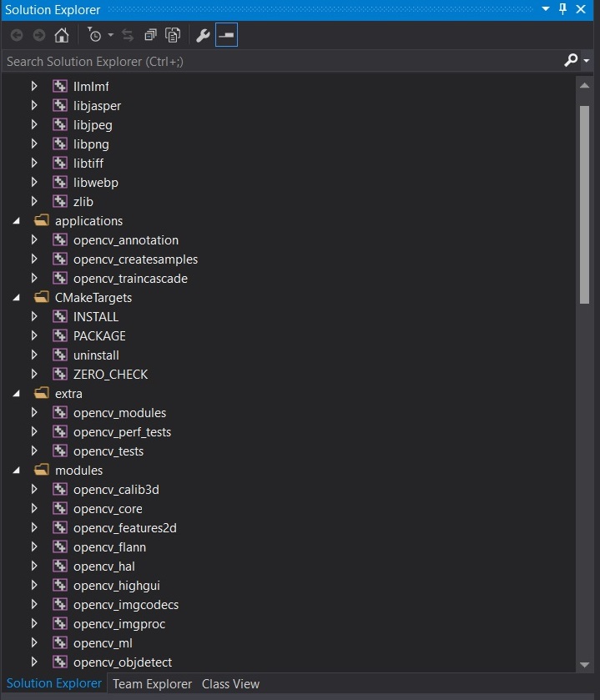The height and width of the screenshot is (700, 600).
Task: Select the modules folder icon
Action: pyautogui.click(x=42, y=470)
